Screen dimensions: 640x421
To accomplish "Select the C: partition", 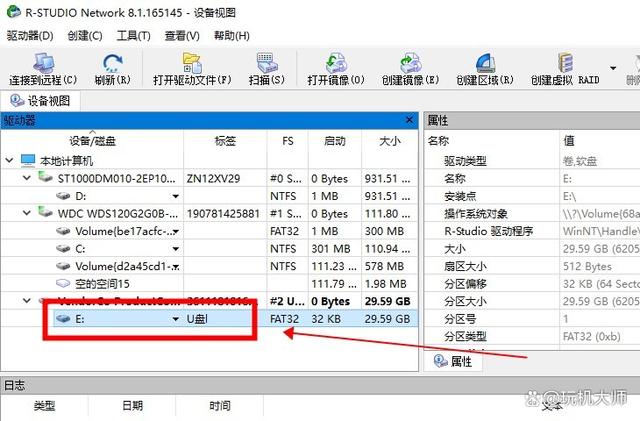I will click(x=80, y=249).
